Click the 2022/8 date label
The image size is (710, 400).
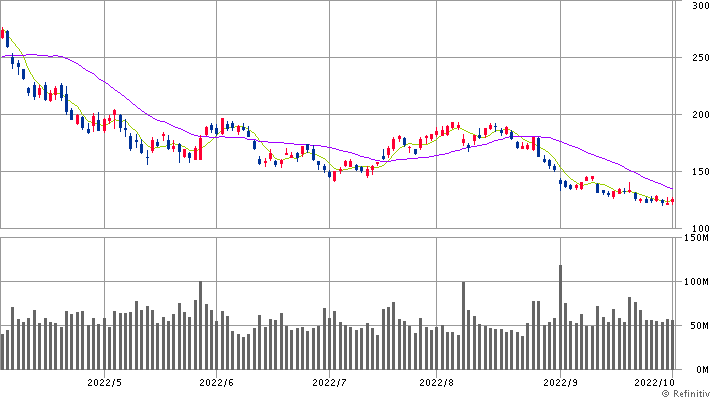(438, 381)
